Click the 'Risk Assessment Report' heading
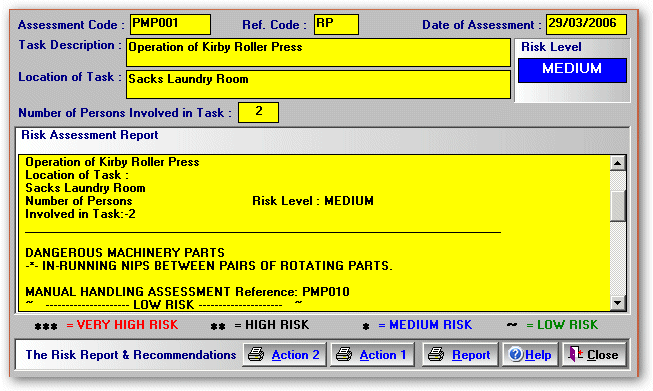This screenshot has height=391, width=653. 90,135
